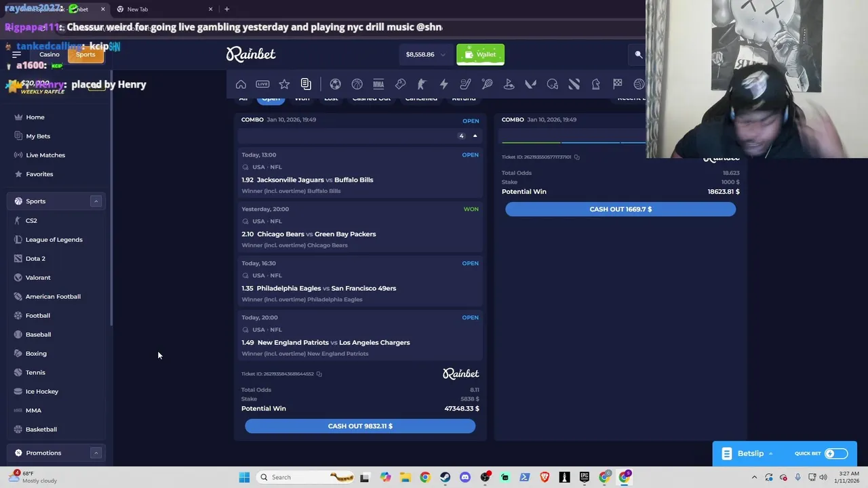The height and width of the screenshot is (488, 868).
Task: Select the bet history slips icon
Action: pos(306,84)
